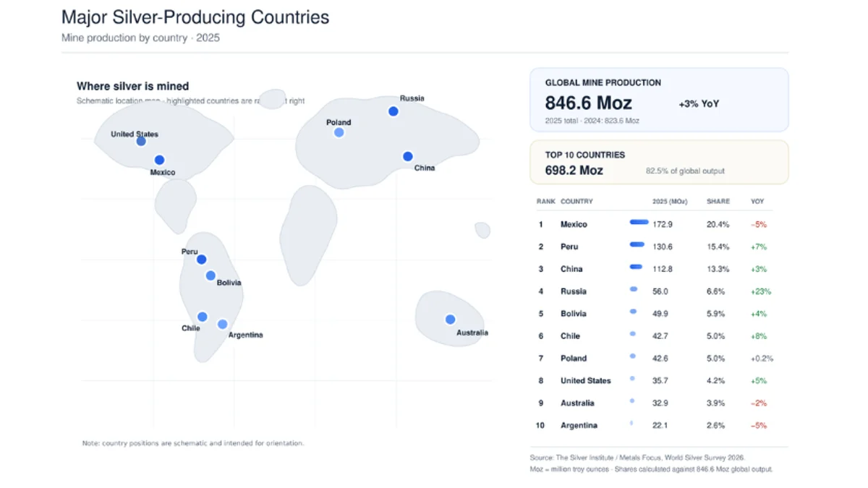Click the production bar in the China table row
Screen dimensions: 868x488
(636, 267)
